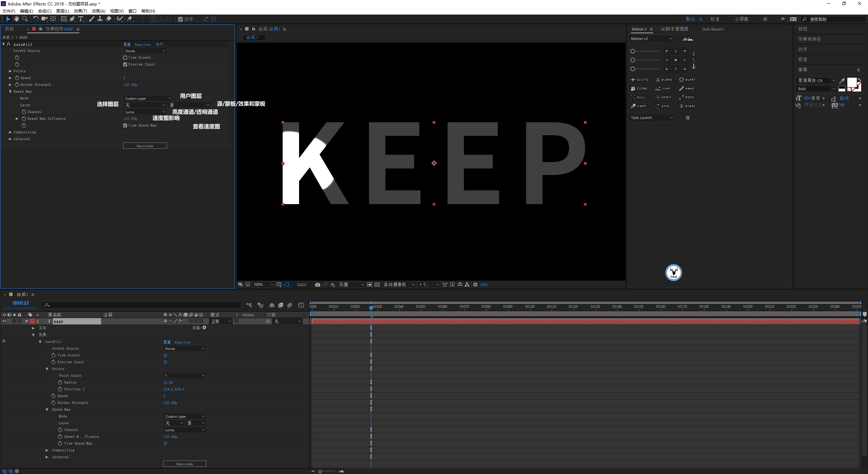Click the STARE tool in Motion 2
The width and height of the screenshot is (868, 474).
pos(687,106)
